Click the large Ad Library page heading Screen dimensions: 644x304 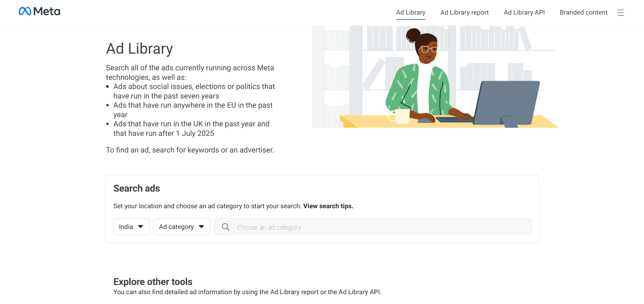click(x=140, y=49)
